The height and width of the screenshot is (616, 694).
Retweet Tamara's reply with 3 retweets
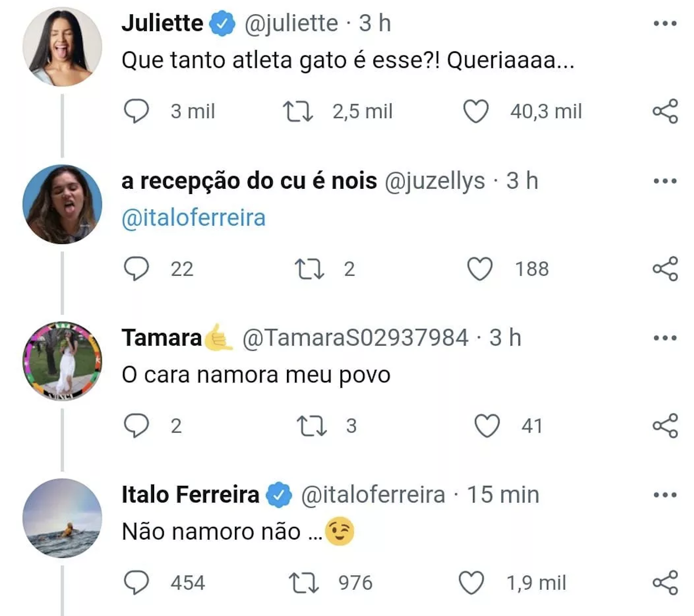coord(311,426)
